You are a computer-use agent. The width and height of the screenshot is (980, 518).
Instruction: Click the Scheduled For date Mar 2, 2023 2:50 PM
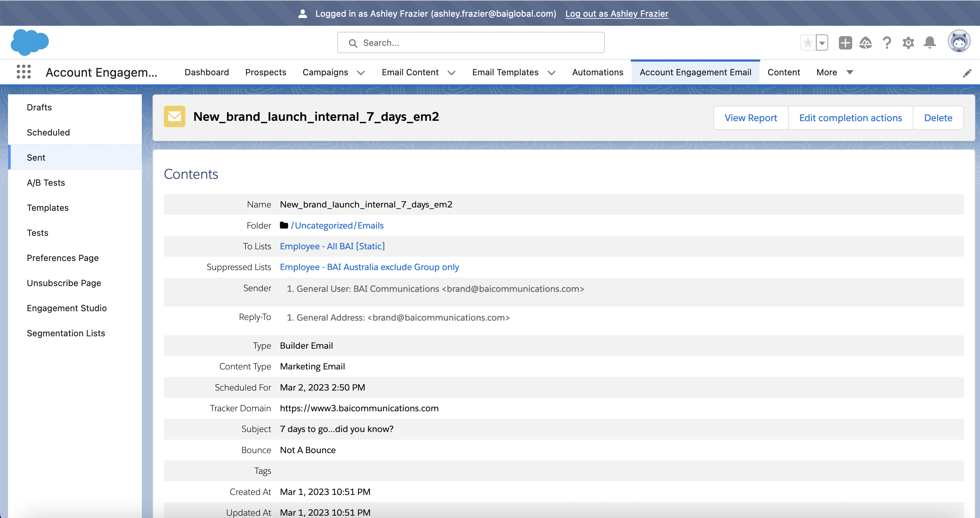[322, 387]
